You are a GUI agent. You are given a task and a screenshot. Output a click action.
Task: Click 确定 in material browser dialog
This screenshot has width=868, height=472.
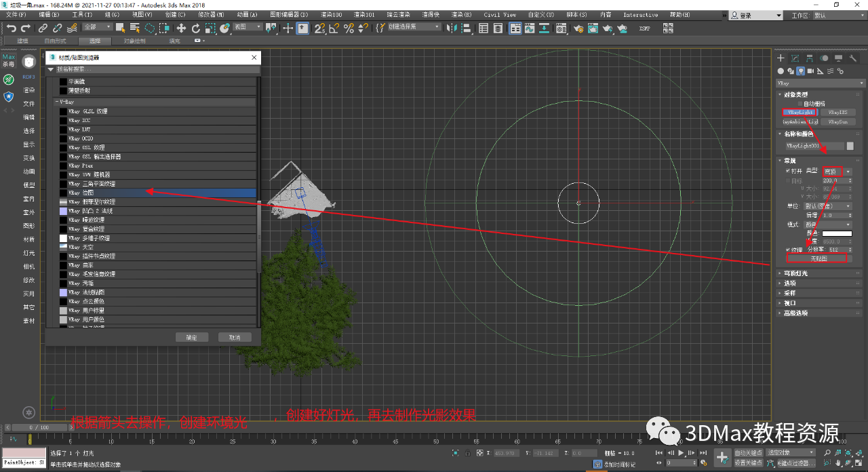(191, 337)
